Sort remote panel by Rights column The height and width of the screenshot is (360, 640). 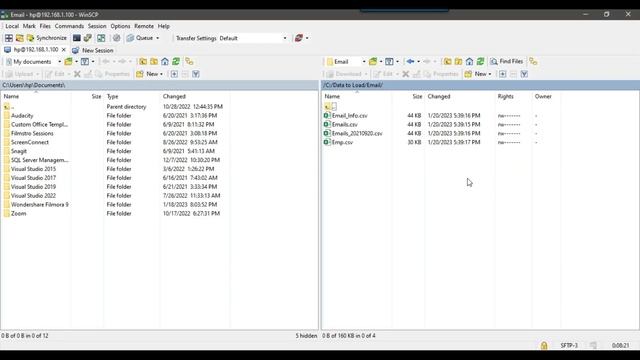[505, 96]
